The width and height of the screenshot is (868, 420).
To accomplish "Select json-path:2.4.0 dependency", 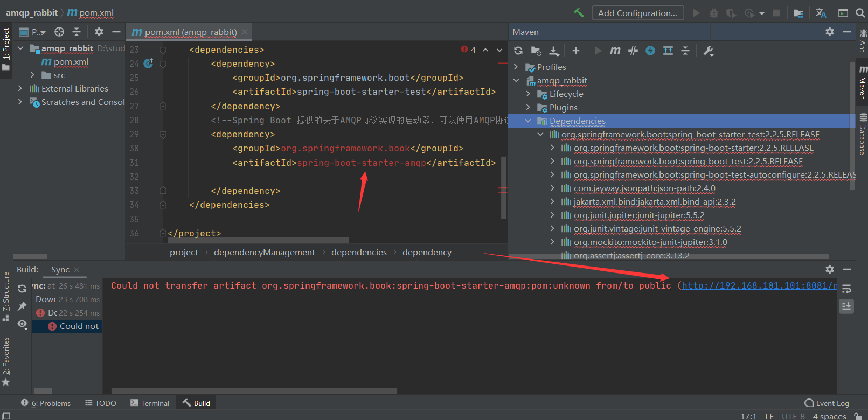I will coord(644,188).
